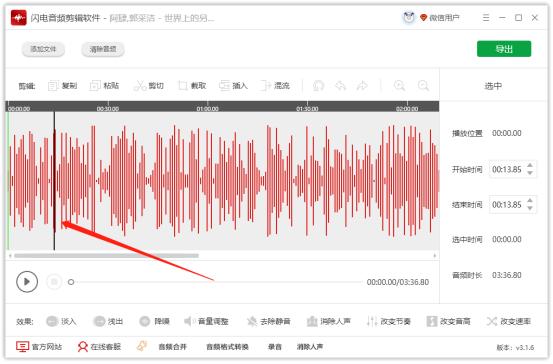This screenshot has height=364, width=553.
Task: Increase 结束时间 with its up arrow
Action: coord(530,201)
